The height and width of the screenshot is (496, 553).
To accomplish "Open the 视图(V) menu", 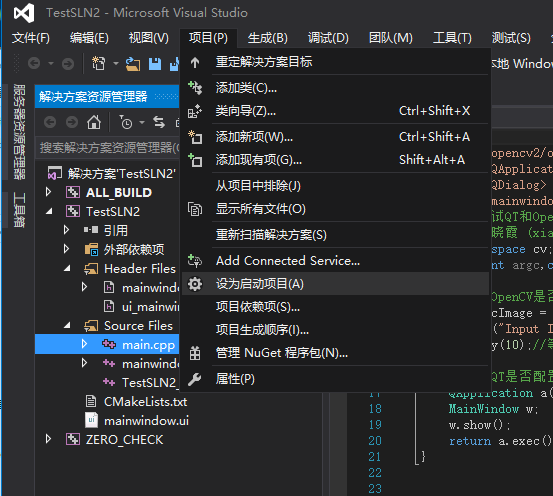I will (x=148, y=38).
